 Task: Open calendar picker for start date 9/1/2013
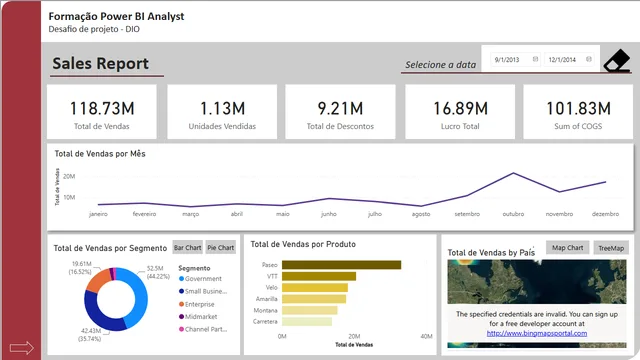pyautogui.click(x=535, y=59)
